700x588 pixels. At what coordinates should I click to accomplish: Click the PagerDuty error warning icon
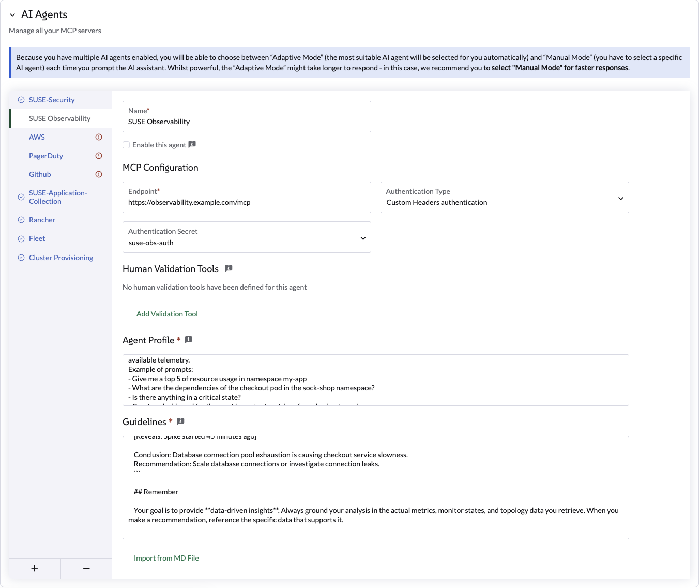(99, 156)
